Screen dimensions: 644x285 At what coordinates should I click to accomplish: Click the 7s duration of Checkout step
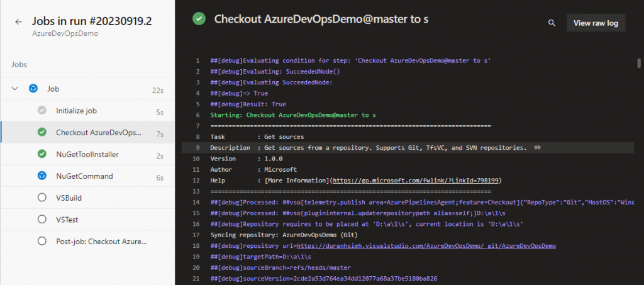point(160,134)
